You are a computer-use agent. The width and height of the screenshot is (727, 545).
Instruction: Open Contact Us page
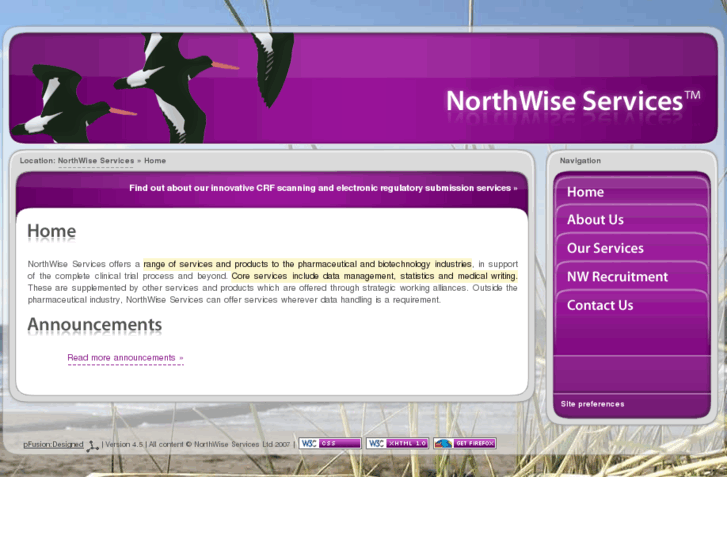[x=600, y=305]
